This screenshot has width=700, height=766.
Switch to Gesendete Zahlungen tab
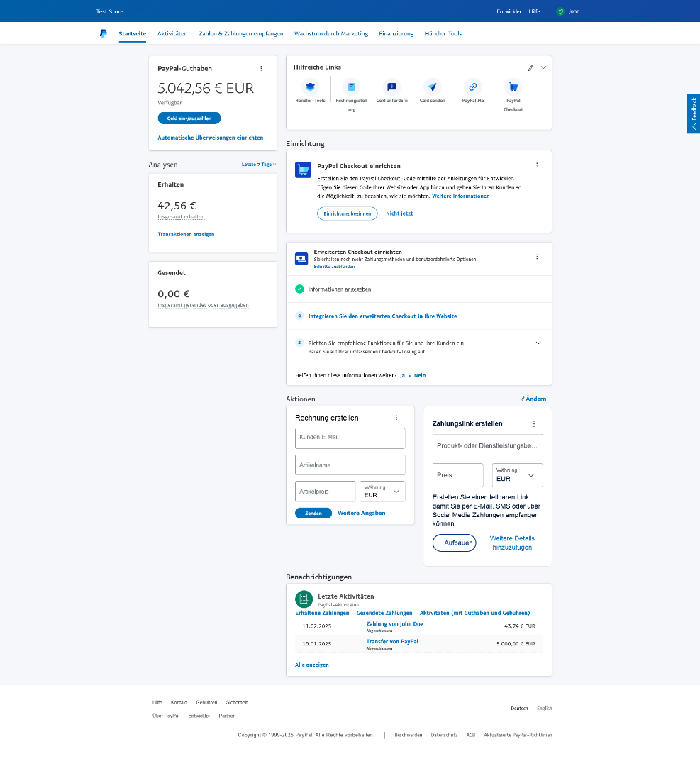384,613
